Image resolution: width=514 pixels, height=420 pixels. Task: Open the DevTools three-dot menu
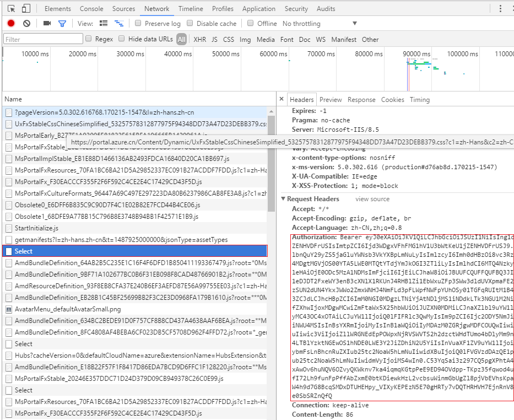point(500,8)
